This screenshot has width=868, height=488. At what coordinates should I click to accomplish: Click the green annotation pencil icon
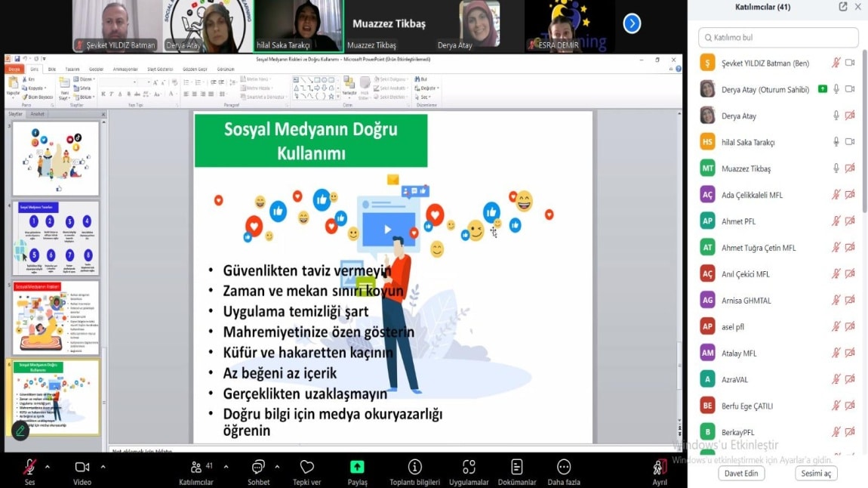pos(20,431)
